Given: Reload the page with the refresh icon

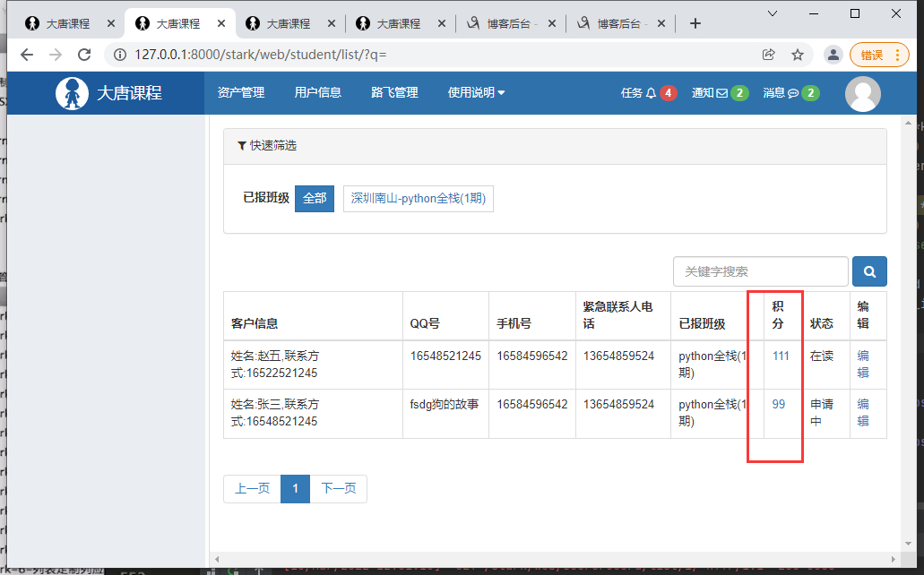Looking at the screenshot, I should pos(84,55).
